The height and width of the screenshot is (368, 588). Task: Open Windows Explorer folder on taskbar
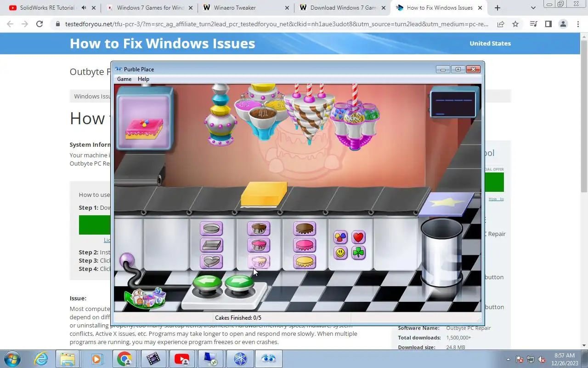(68, 359)
